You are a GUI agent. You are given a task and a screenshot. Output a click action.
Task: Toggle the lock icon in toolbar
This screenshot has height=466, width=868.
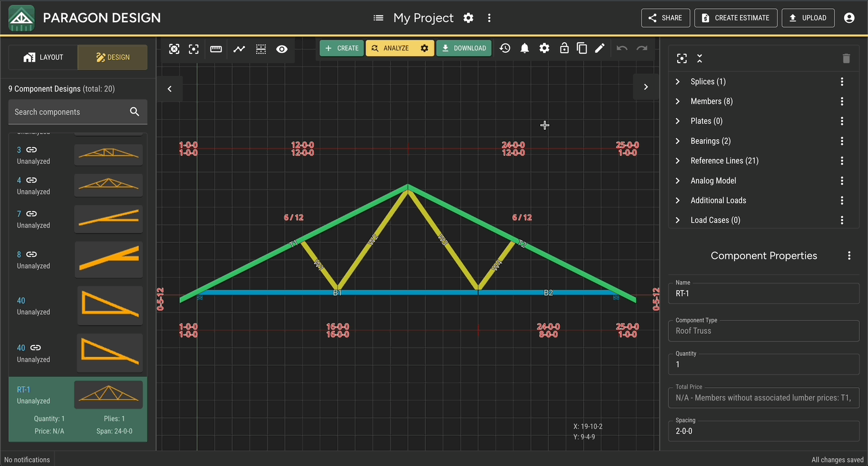564,48
